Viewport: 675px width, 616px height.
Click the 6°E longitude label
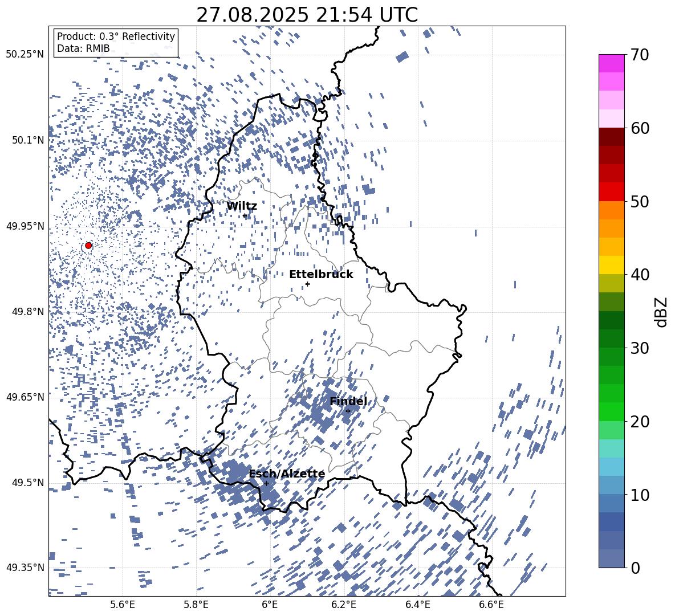pyautogui.click(x=270, y=605)
